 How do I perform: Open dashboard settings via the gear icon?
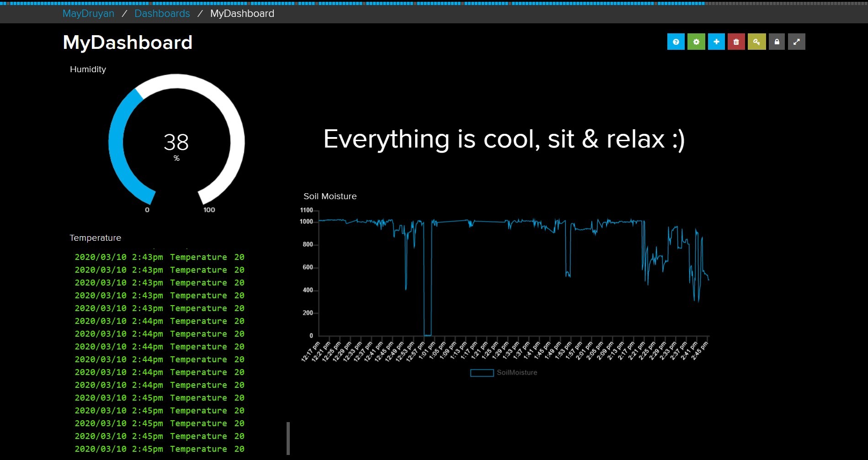point(696,42)
